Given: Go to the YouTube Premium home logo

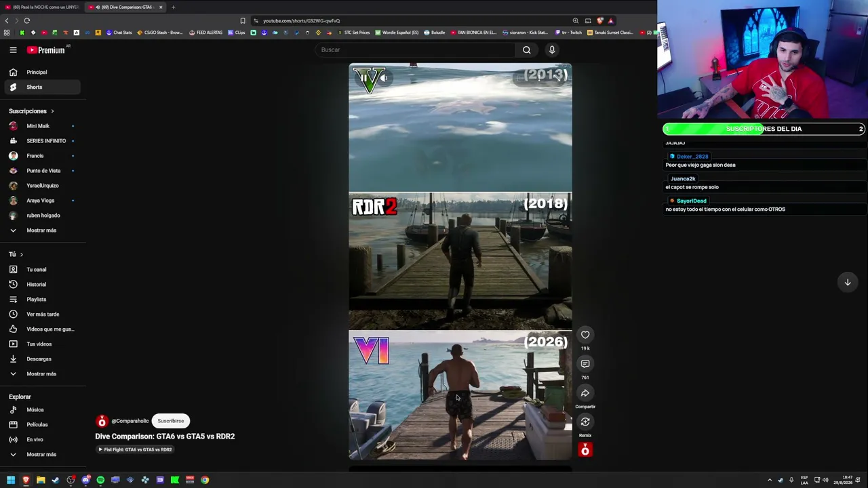Looking at the screenshot, I should point(46,50).
